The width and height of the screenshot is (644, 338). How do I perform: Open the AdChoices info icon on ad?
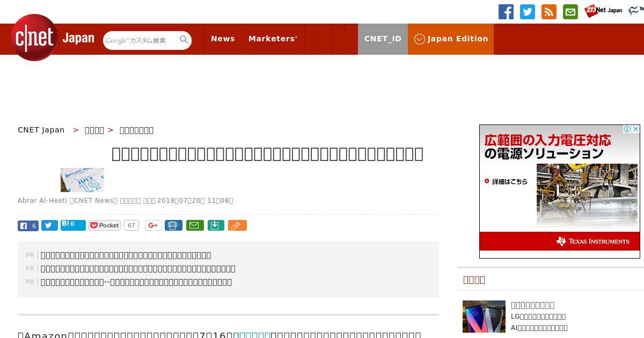click(627, 129)
